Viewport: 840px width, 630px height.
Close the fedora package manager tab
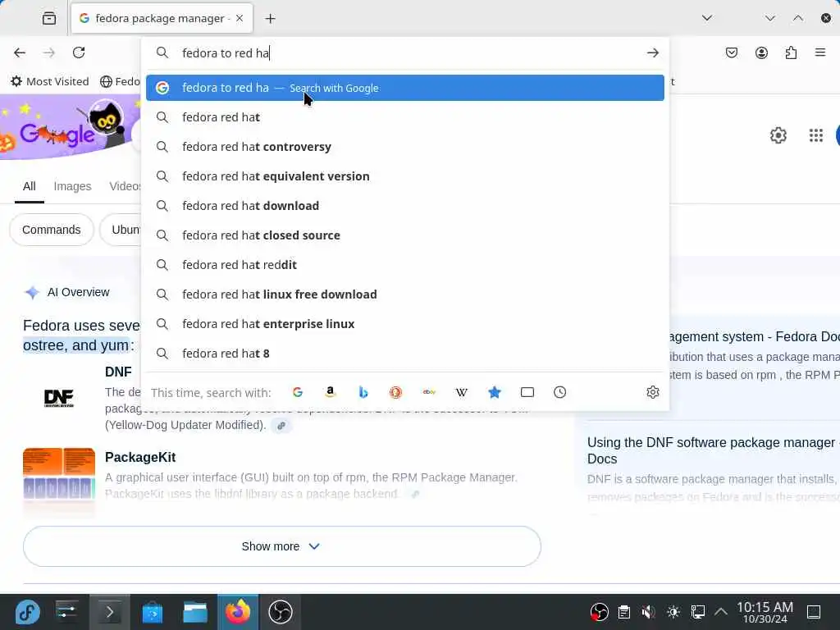(240, 18)
